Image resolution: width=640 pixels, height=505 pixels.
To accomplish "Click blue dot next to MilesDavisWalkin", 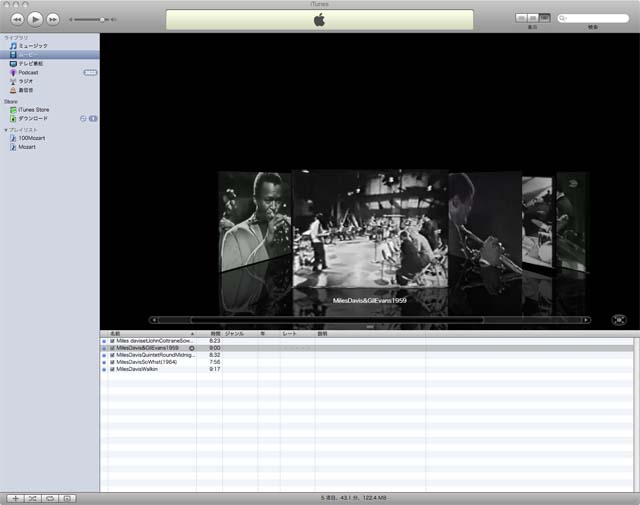I will 104,369.
